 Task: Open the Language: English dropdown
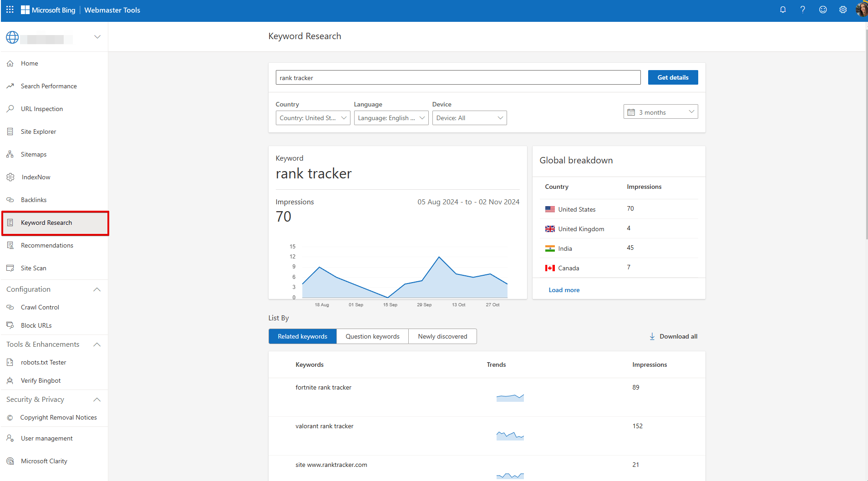click(391, 118)
